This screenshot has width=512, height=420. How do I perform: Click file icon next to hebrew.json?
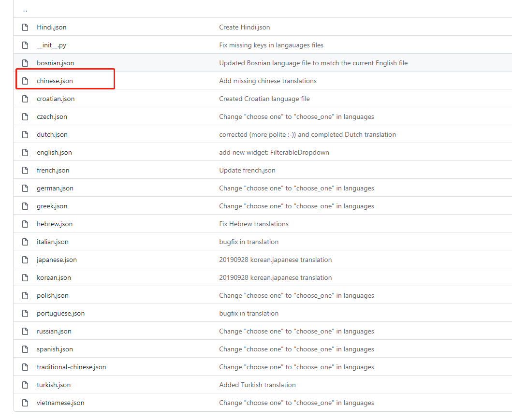(x=25, y=224)
